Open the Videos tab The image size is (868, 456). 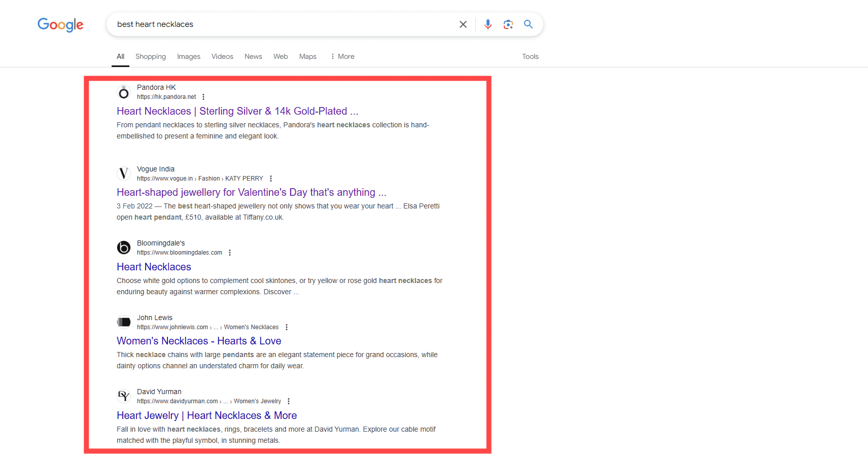[222, 56]
